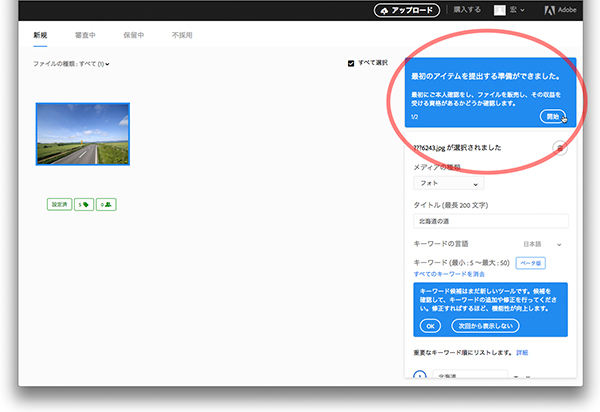
Task: Click the people release count badge
Action: point(106,204)
